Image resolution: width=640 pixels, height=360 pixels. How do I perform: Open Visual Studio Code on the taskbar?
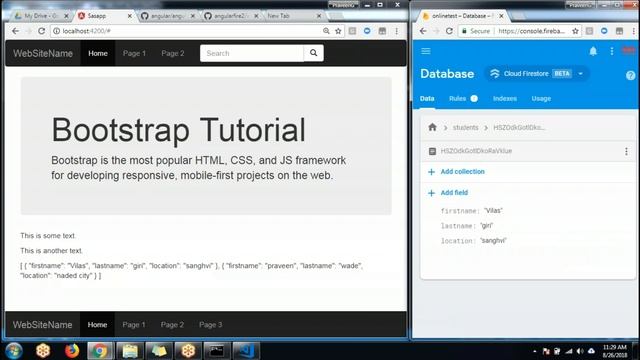245,351
